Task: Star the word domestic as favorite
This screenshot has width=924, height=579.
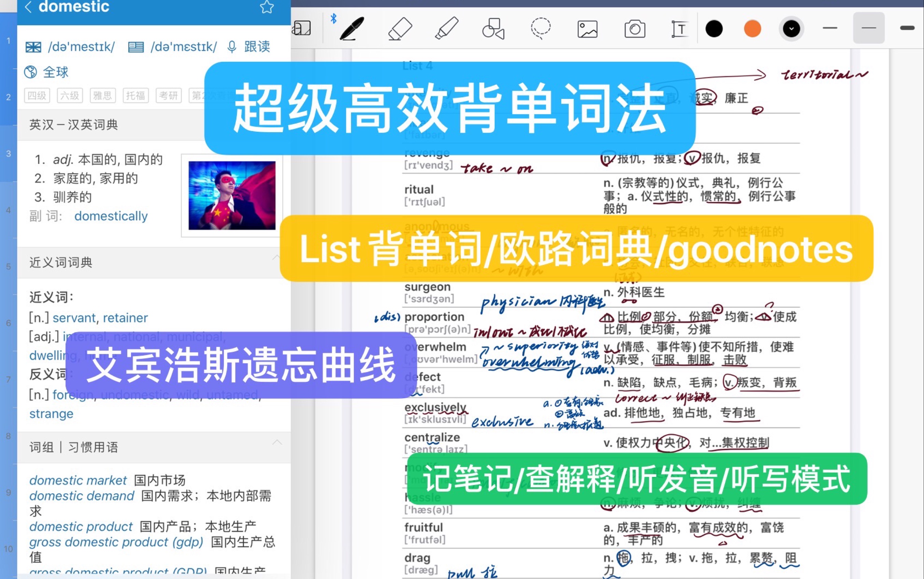Action: tap(267, 6)
